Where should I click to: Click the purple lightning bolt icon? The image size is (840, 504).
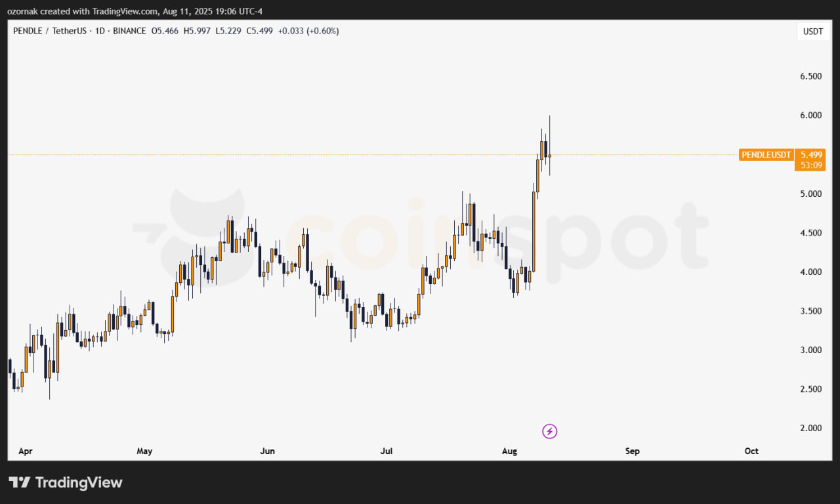550,431
